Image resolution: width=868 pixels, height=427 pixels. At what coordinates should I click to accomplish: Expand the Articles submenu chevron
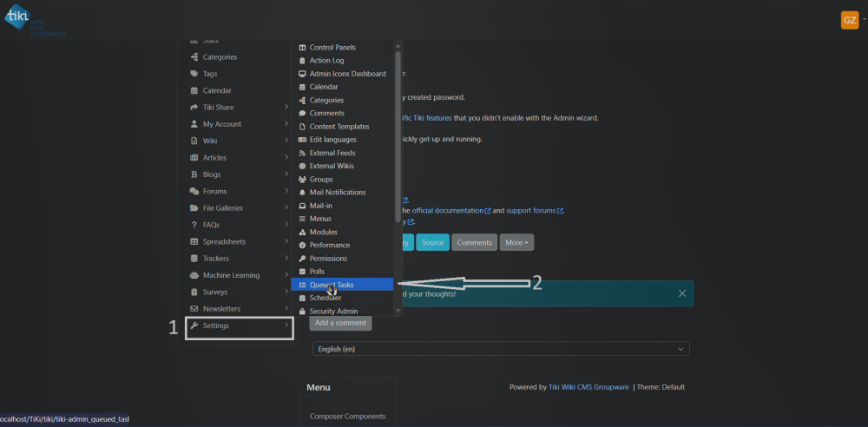(286, 157)
